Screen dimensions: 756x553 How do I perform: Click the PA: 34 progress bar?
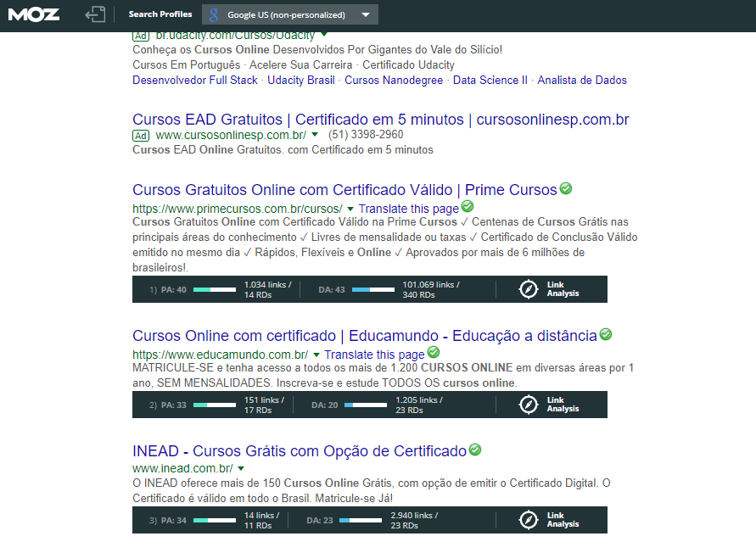pyautogui.click(x=215, y=520)
